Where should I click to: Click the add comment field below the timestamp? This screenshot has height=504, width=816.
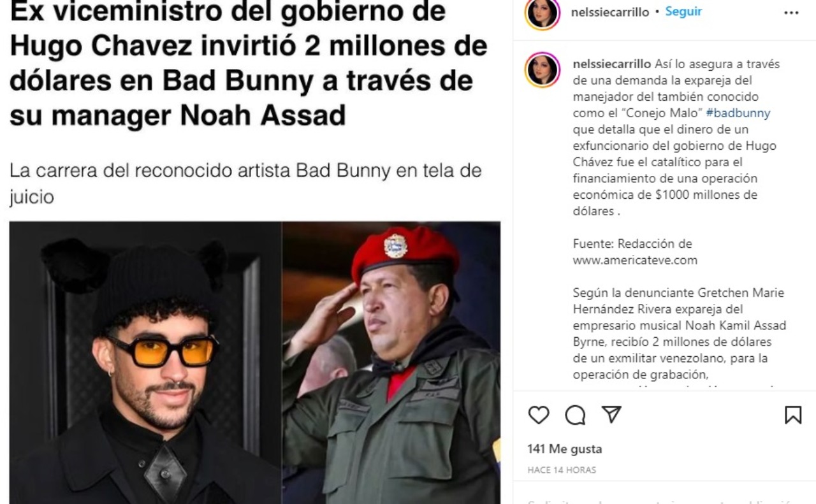click(x=664, y=499)
